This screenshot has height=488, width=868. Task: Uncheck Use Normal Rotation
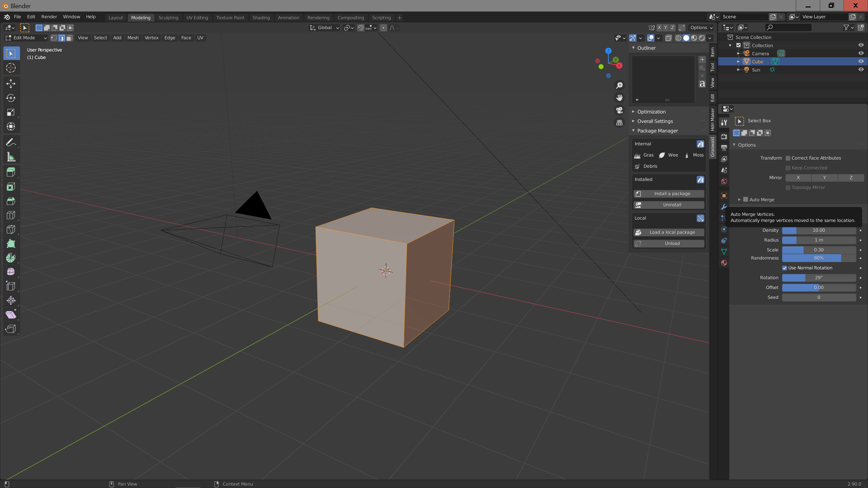click(785, 268)
